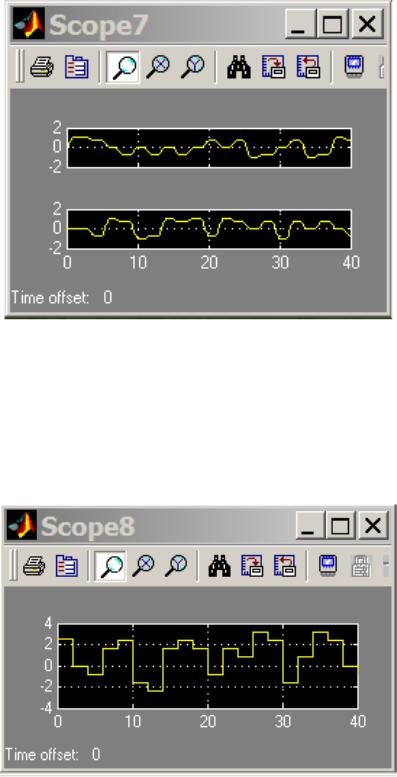Screen dimensions: 397x777
Task: Maximize the Scope7 window
Action: 333,25
